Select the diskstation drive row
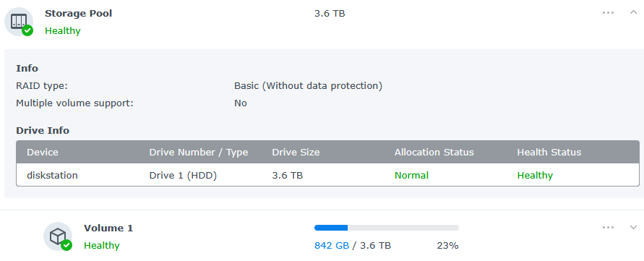Viewport: 644px width, 261px height. [x=327, y=175]
